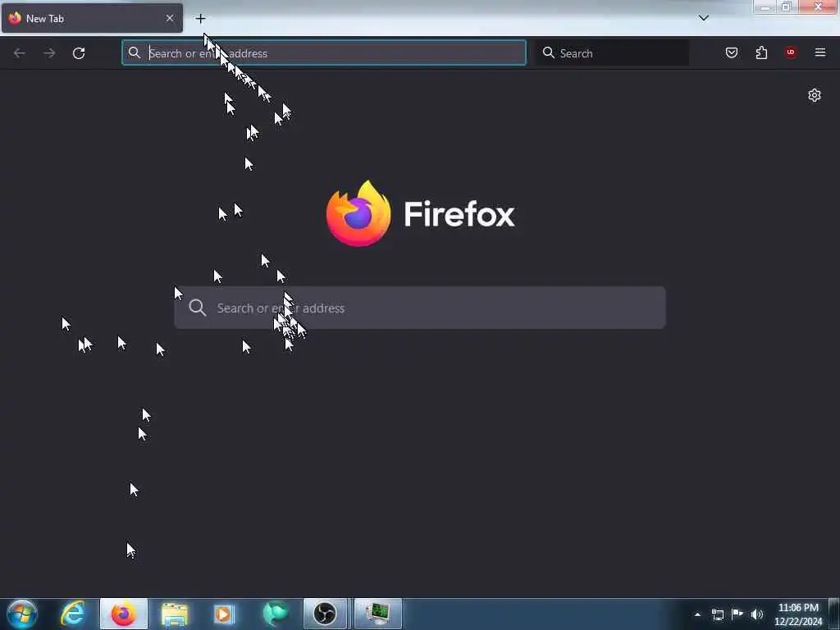This screenshot has height=630, width=840.
Task: Open Save to Pocket icon
Action: (x=732, y=52)
